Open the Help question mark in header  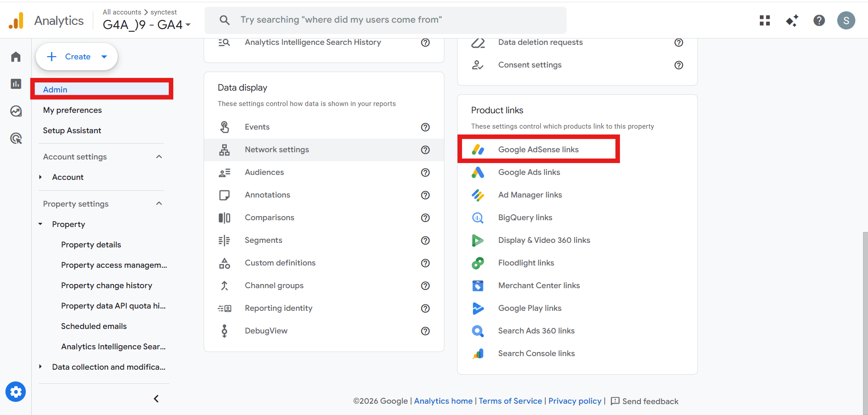(819, 20)
